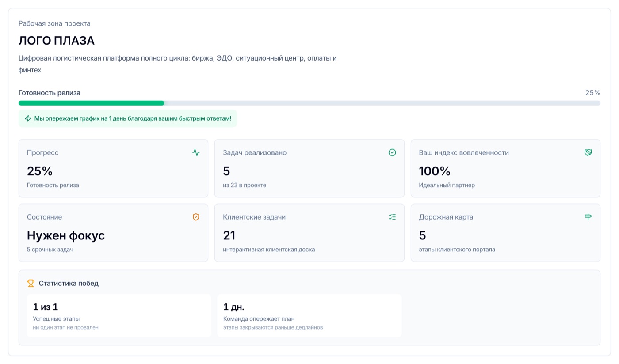Click the text 'интерактивная клиентская доска'
Image resolution: width=619 pixels, height=364 pixels.
click(x=269, y=250)
